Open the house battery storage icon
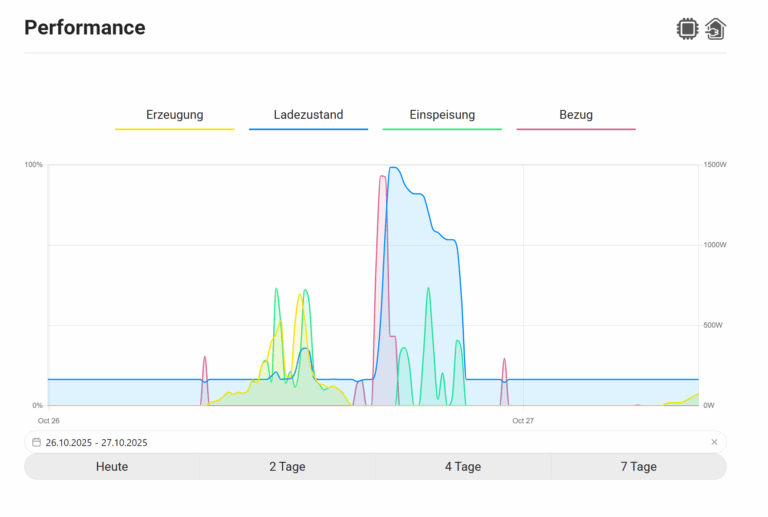Screen dimensions: 768x517 click(x=715, y=29)
